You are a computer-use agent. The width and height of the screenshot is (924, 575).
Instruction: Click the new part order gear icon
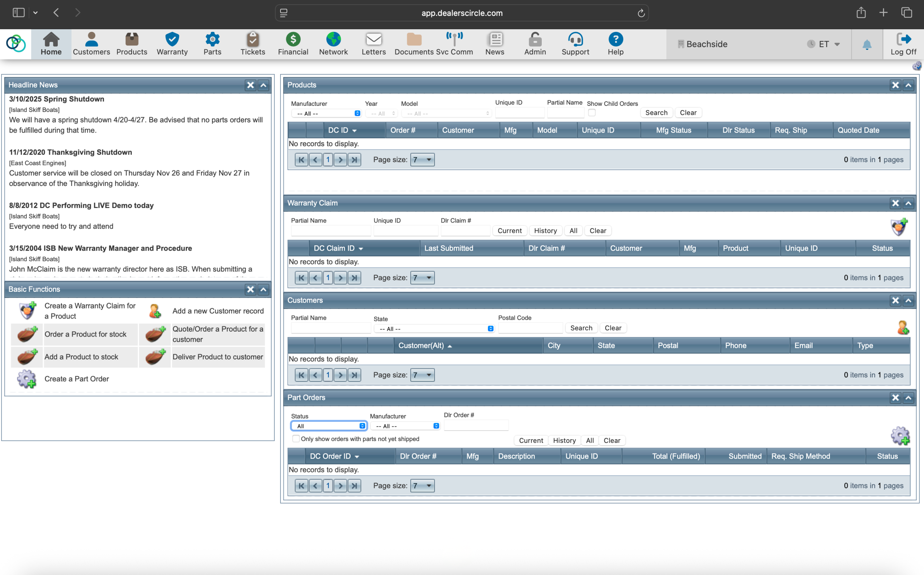(x=900, y=436)
